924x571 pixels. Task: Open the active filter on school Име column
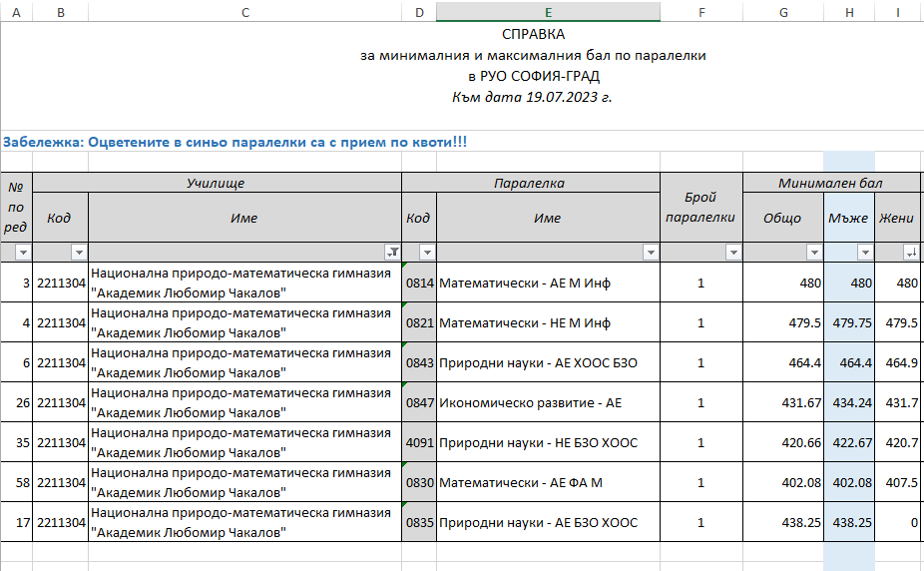(x=393, y=253)
